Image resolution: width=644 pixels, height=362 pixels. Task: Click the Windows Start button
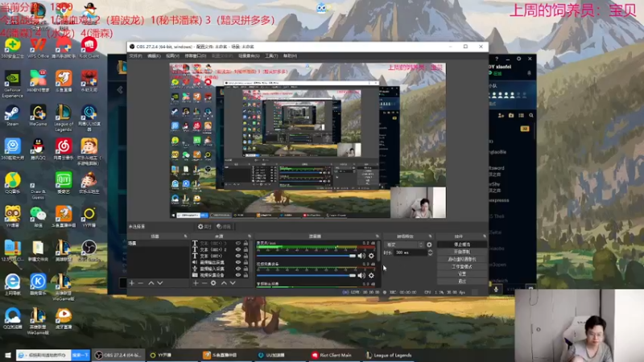click(x=7, y=355)
